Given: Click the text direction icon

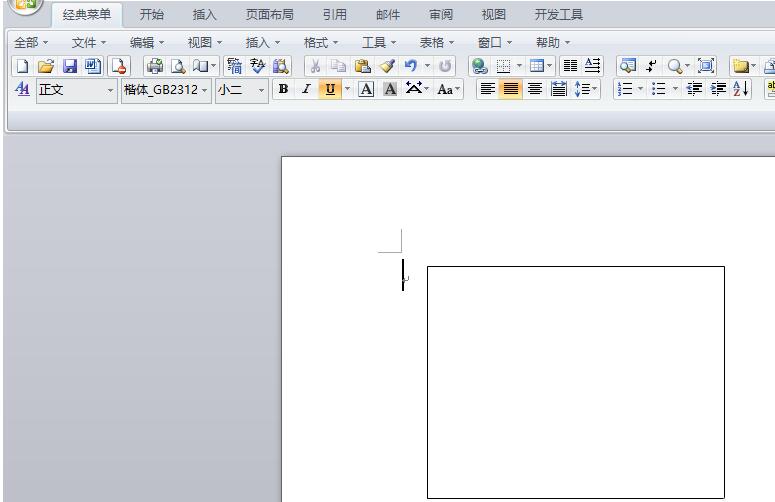Looking at the screenshot, I should click(593, 66).
